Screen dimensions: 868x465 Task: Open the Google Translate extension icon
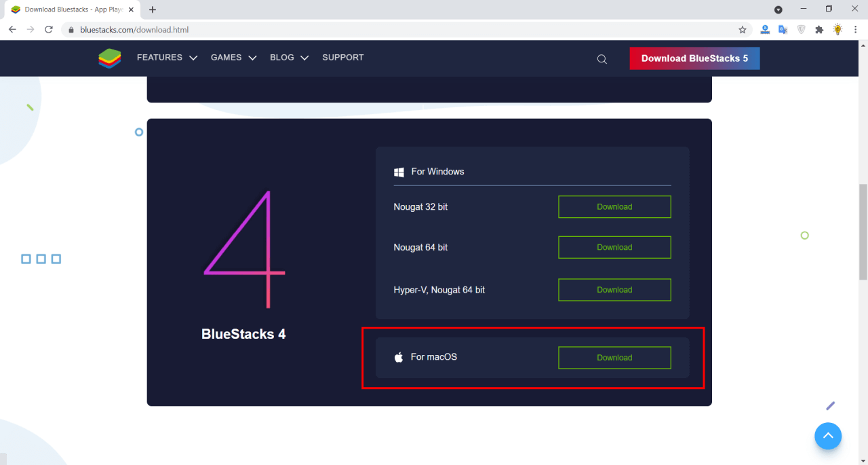click(x=783, y=30)
